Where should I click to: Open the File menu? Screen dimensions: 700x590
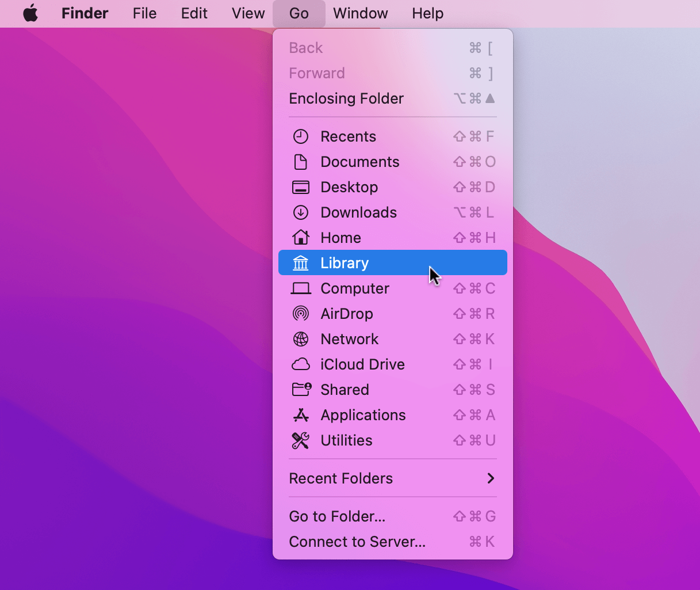pyautogui.click(x=144, y=13)
